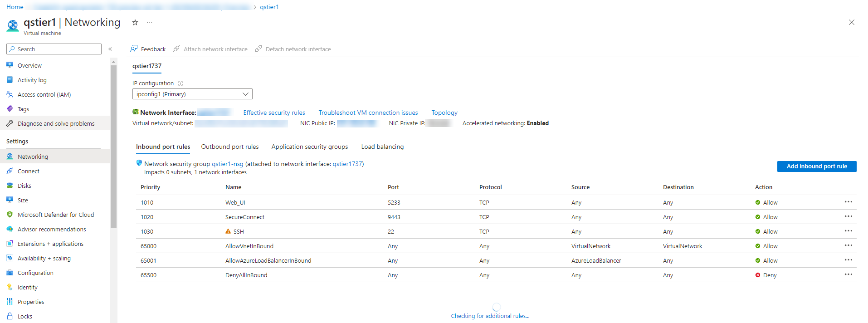Switch to Application security groups tab
The image size is (868, 323).
310,147
